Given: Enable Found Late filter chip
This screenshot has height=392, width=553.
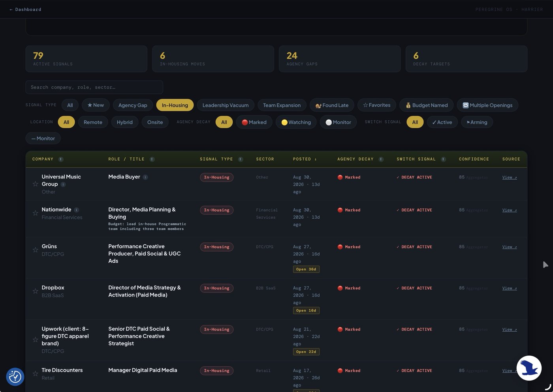Looking at the screenshot, I should point(332,105).
